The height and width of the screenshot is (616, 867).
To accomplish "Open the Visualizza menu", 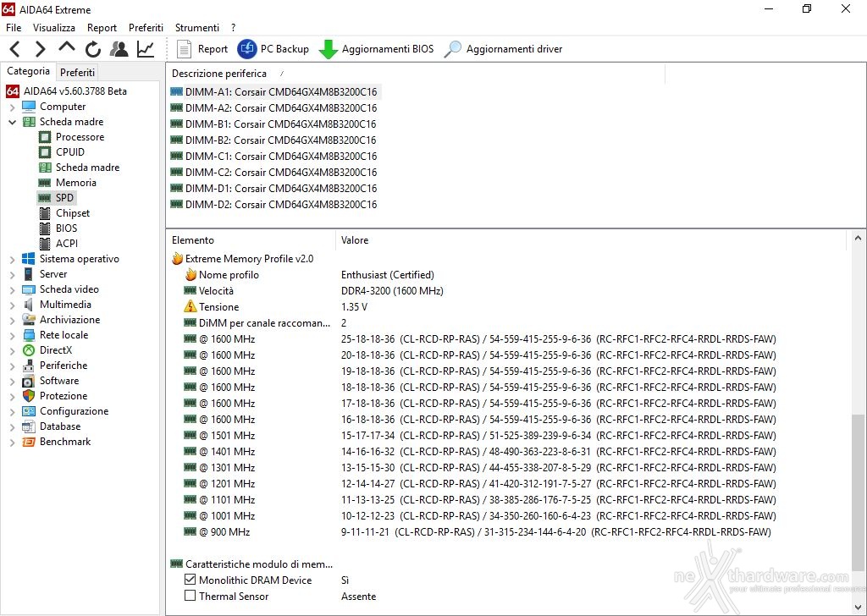I will click(x=53, y=28).
